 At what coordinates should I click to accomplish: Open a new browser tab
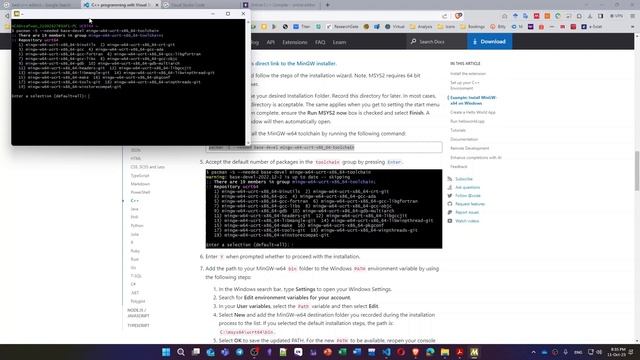[327, 5]
